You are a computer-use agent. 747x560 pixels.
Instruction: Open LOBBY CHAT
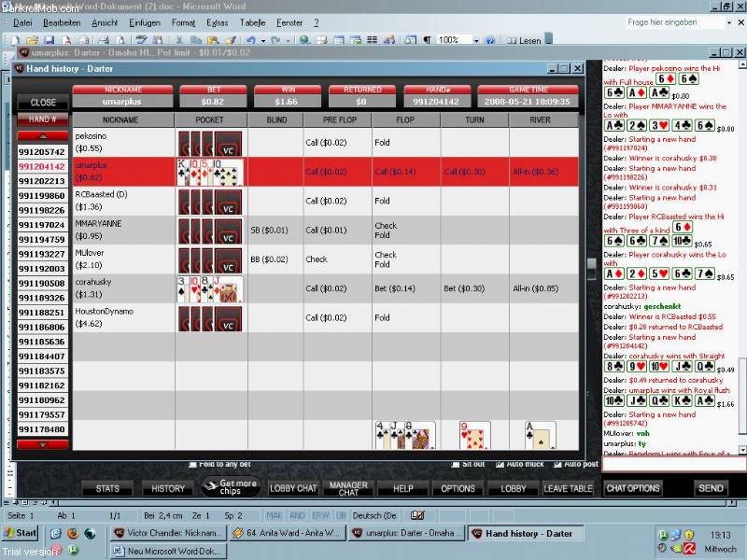293,488
